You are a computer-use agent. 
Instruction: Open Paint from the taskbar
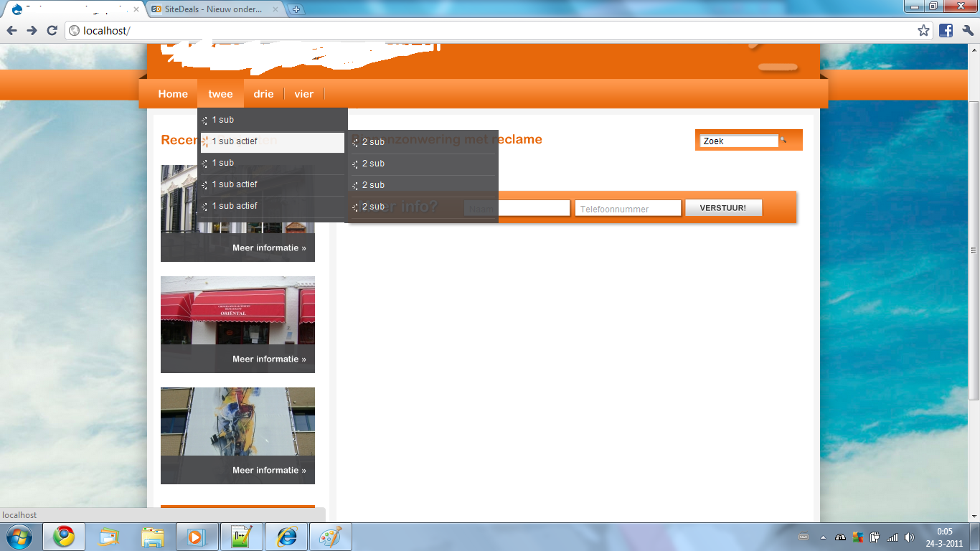(x=330, y=537)
